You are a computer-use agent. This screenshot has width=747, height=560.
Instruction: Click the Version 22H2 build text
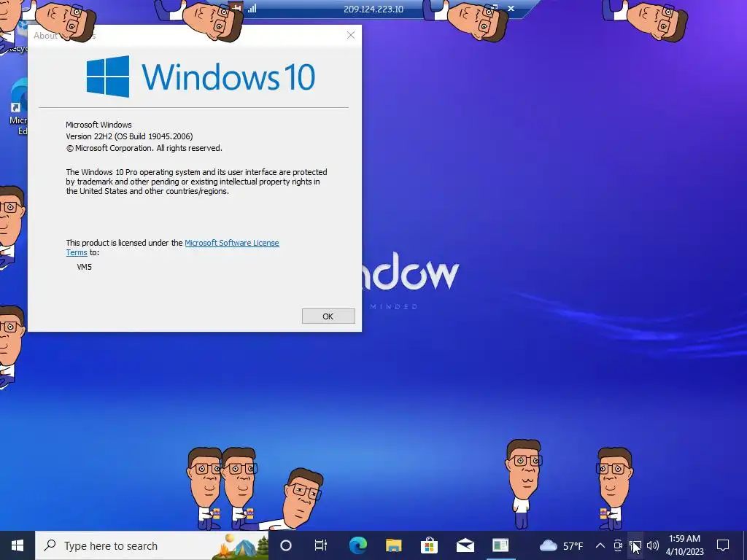tap(130, 136)
